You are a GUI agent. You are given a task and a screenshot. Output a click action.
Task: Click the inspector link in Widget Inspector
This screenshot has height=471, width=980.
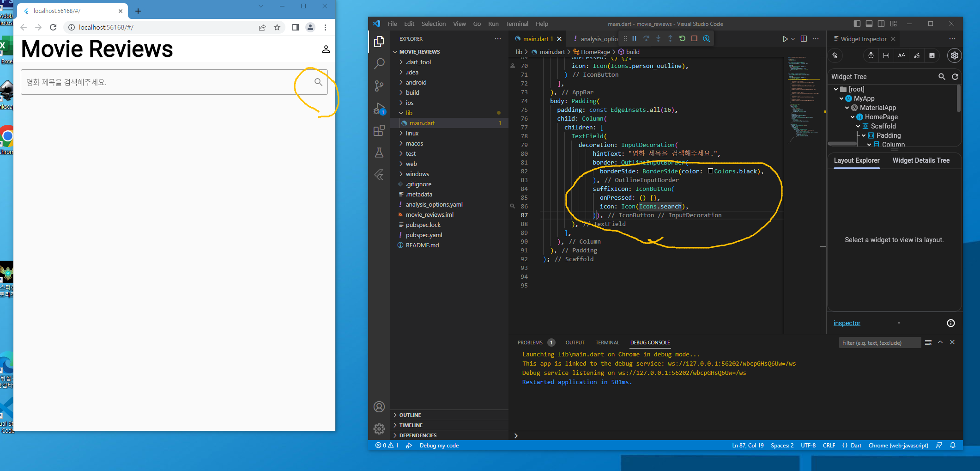pyautogui.click(x=847, y=323)
